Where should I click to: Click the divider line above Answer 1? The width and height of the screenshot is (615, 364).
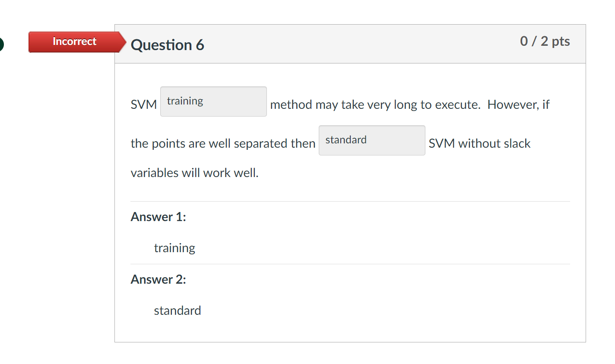[x=350, y=200]
